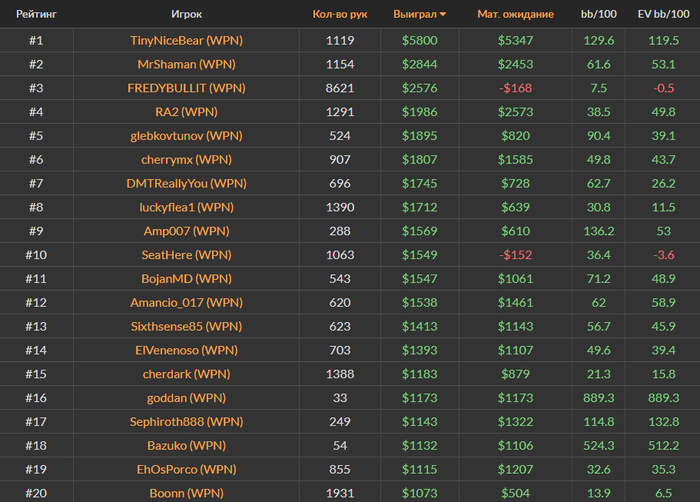The height and width of the screenshot is (502, 700).
Task: Open player TinyNiceBear (WPN) profile
Action: [187, 41]
